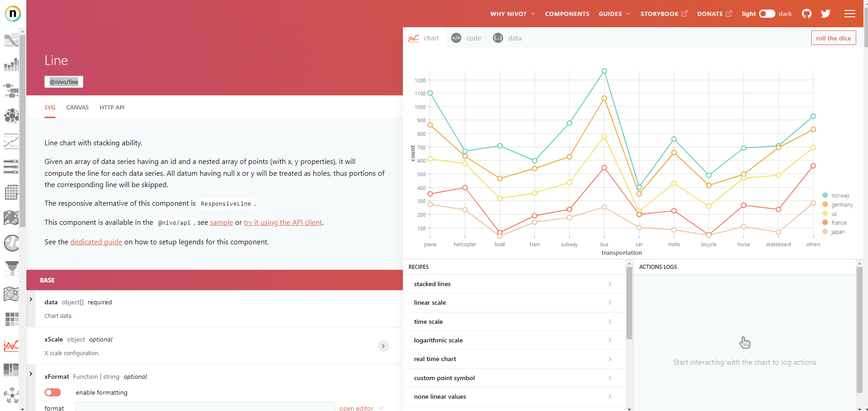The image size is (868, 411).
Task: Open the logarithmic scale recipe
Action: [514, 340]
